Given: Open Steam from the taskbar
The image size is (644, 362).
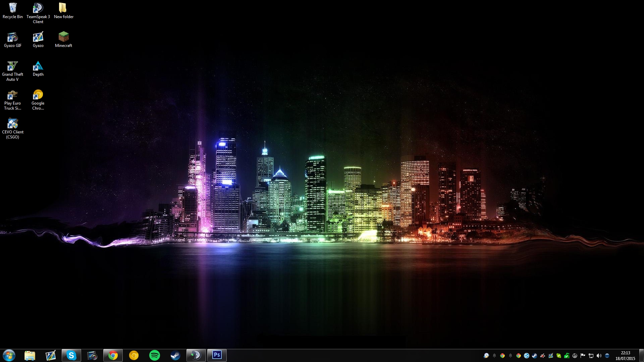Looking at the screenshot, I should 175,355.
